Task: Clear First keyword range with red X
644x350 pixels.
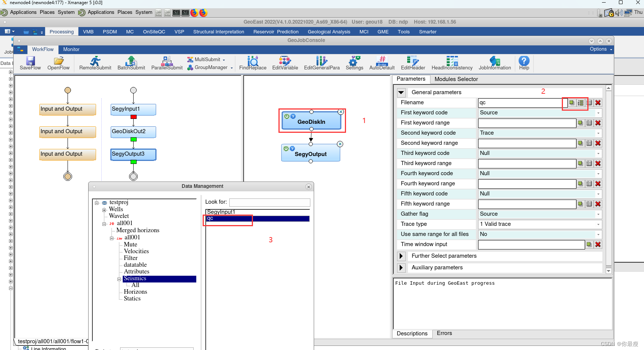Action: [x=598, y=123]
